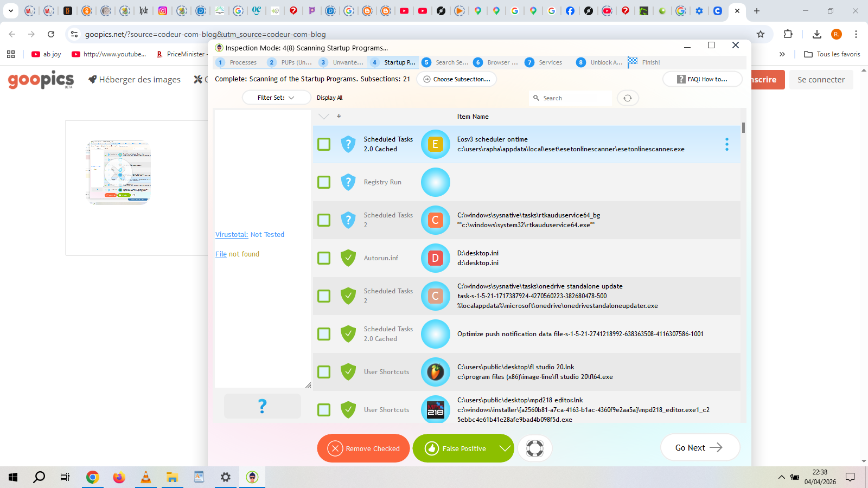Click the blue question shield on Registry Run row
Image resolution: width=868 pixels, height=488 pixels.
click(x=348, y=182)
